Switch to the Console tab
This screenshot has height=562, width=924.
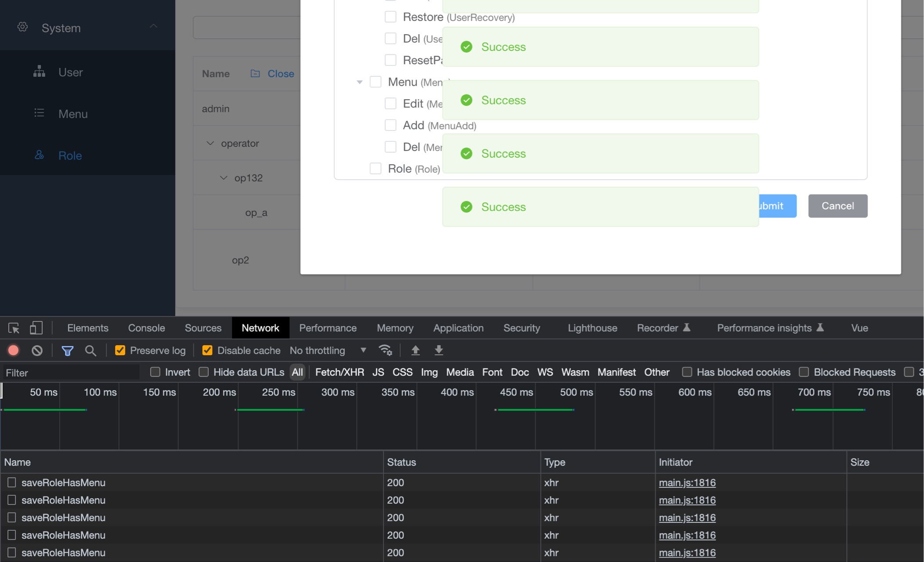point(146,328)
